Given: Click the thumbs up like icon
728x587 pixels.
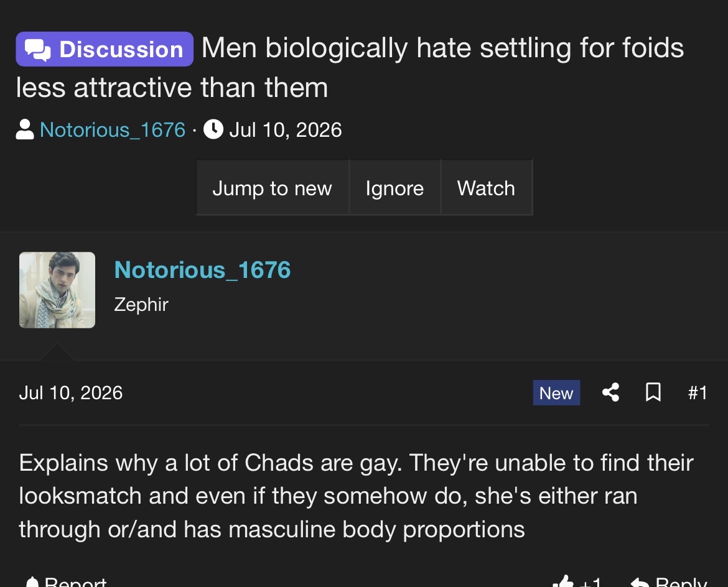Looking at the screenshot, I should click(562, 582).
